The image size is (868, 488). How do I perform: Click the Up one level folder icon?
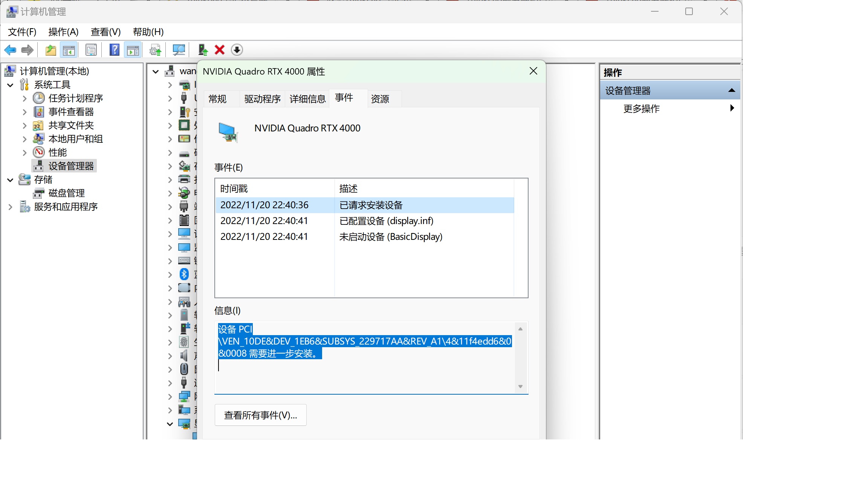(50, 50)
